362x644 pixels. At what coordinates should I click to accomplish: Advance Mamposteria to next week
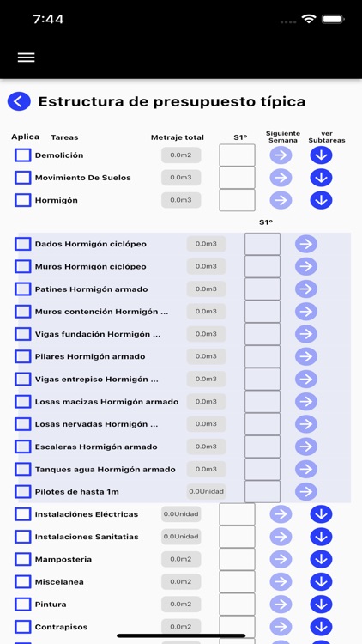281,559
